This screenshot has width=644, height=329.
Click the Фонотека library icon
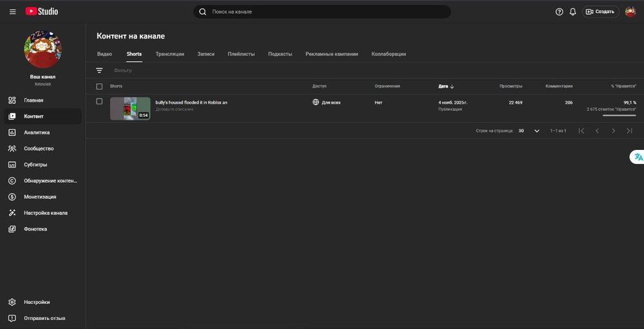[x=12, y=229]
